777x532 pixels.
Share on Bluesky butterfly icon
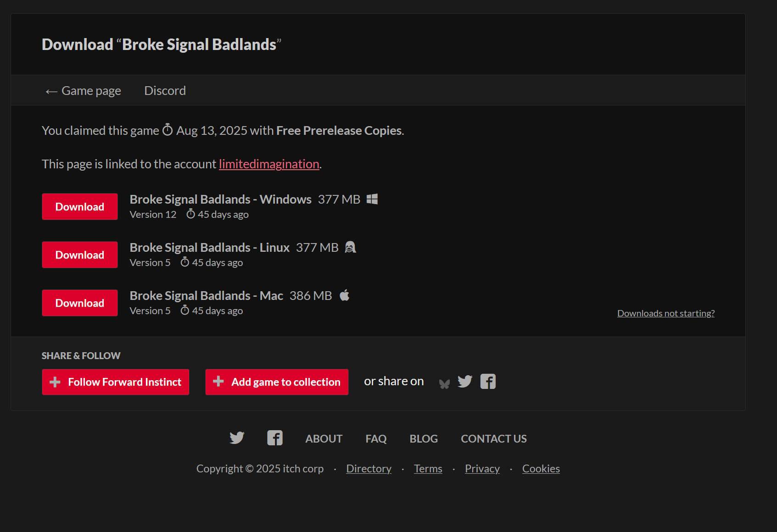(x=444, y=383)
